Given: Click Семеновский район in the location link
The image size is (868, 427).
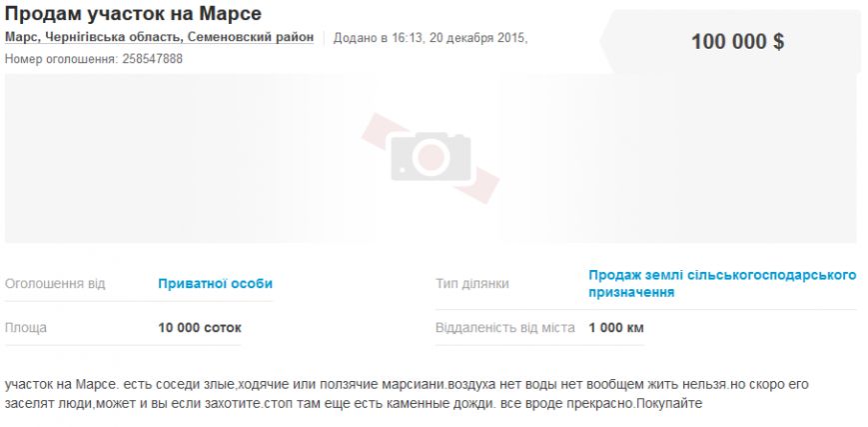Looking at the screenshot, I should (251, 37).
